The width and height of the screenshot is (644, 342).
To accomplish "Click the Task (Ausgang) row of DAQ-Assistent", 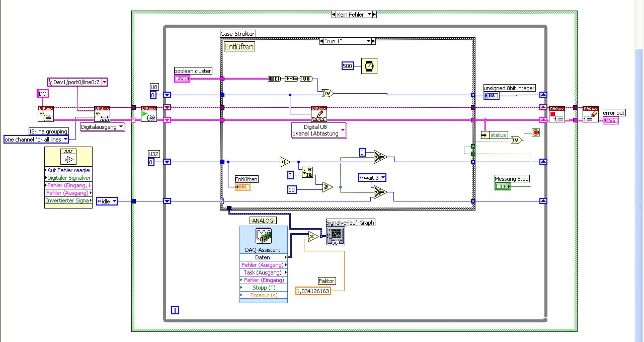I will [x=264, y=272].
